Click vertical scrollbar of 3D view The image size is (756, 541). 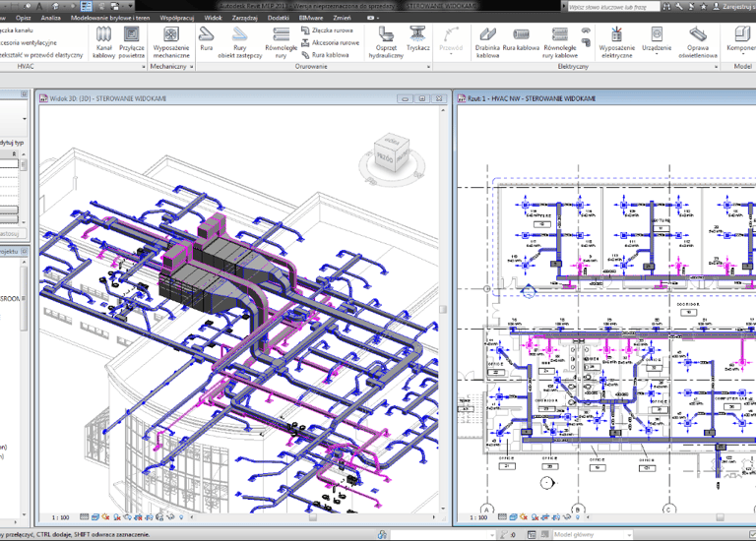click(443, 309)
